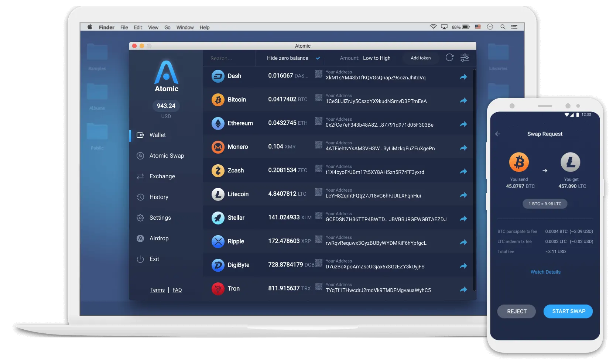The width and height of the screenshot is (613, 364).
Task: Open the Atomic Swap section
Action: pyautogui.click(x=167, y=156)
